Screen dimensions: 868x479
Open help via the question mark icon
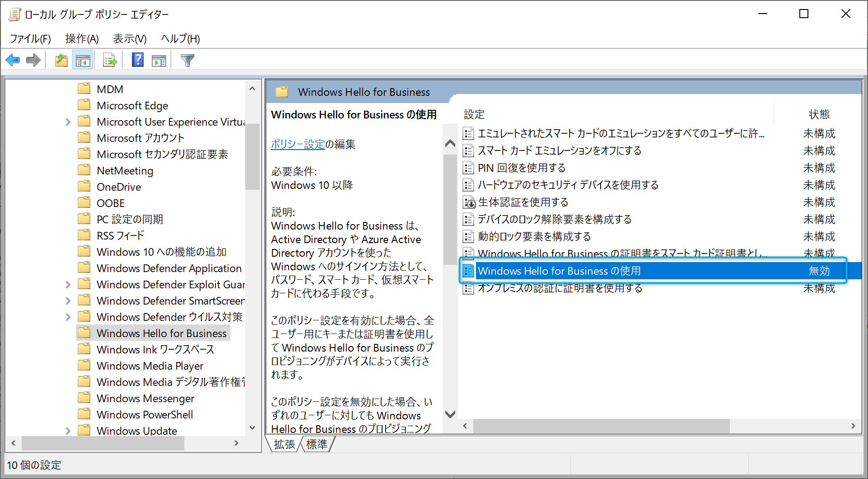coord(137,60)
